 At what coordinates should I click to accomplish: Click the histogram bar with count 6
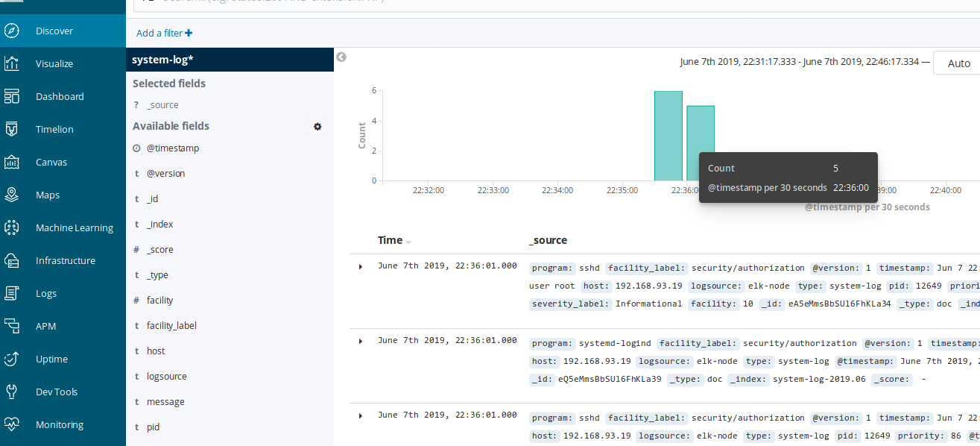pos(668,136)
